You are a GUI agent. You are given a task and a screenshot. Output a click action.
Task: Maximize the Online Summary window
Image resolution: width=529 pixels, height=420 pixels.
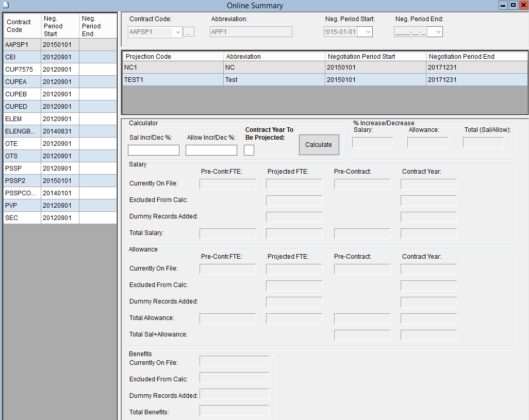(513, 5)
